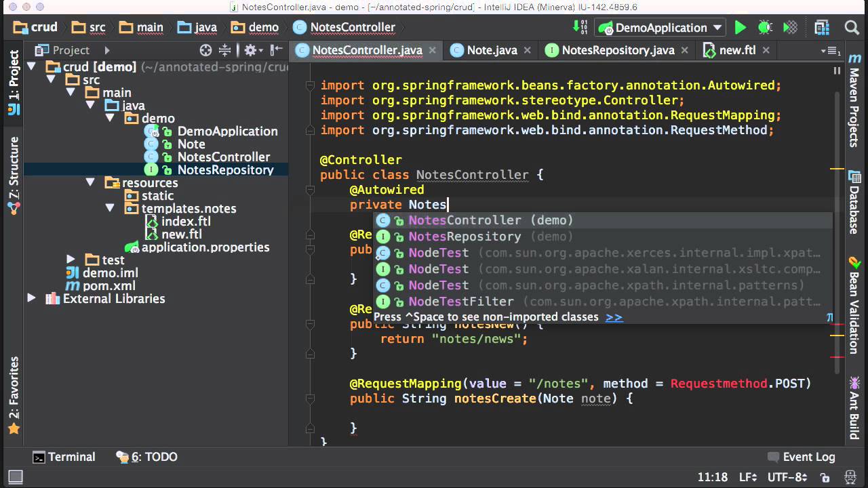868x488 pixels.
Task: Click the >> link in completion hint
Action: pyautogui.click(x=614, y=317)
